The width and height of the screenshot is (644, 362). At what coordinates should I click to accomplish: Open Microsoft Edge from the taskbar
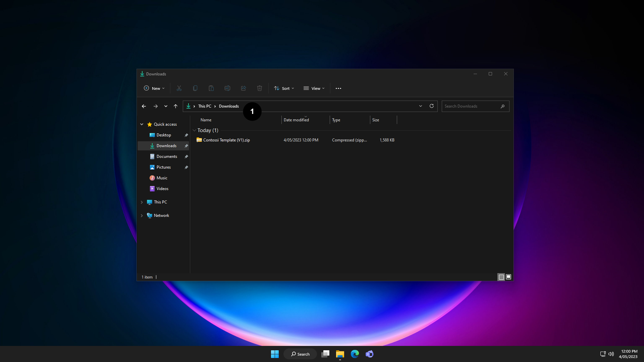[355, 354]
